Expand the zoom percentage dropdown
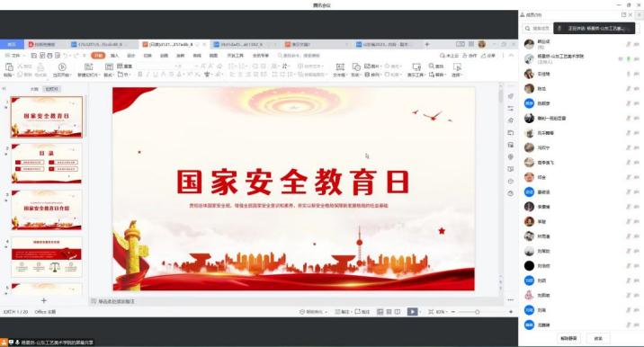644x347 pixels. tap(441, 312)
